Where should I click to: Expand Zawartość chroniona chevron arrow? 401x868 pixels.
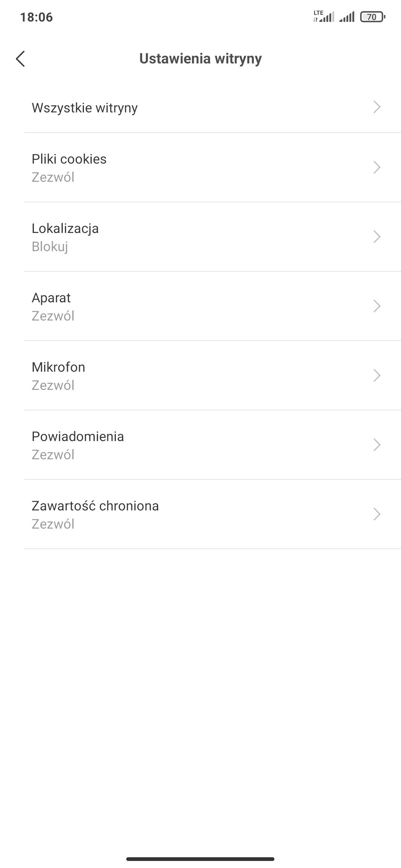tap(377, 514)
